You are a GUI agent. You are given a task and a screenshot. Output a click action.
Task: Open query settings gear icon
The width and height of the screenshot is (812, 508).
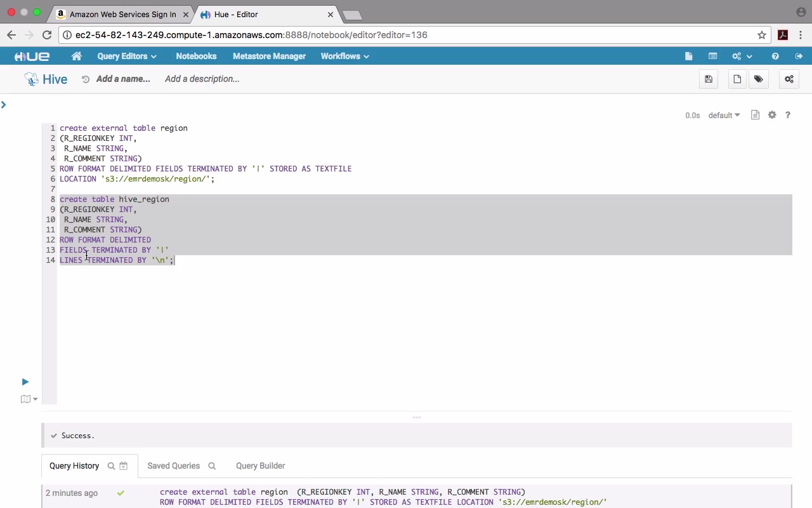click(772, 115)
